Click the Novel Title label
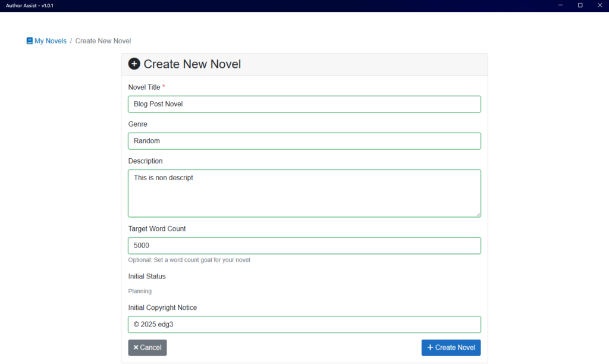This screenshot has height=364, width=609. coord(145,87)
